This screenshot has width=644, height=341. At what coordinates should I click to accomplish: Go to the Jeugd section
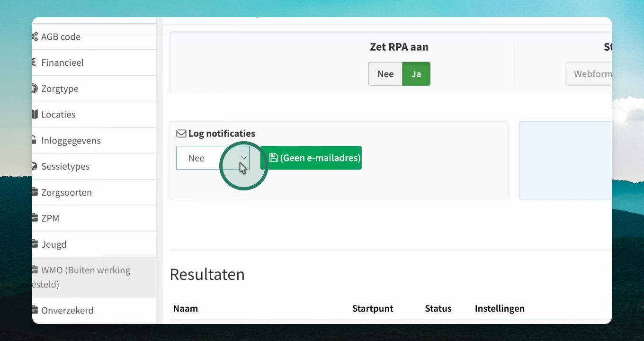click(x=94, y=244)
